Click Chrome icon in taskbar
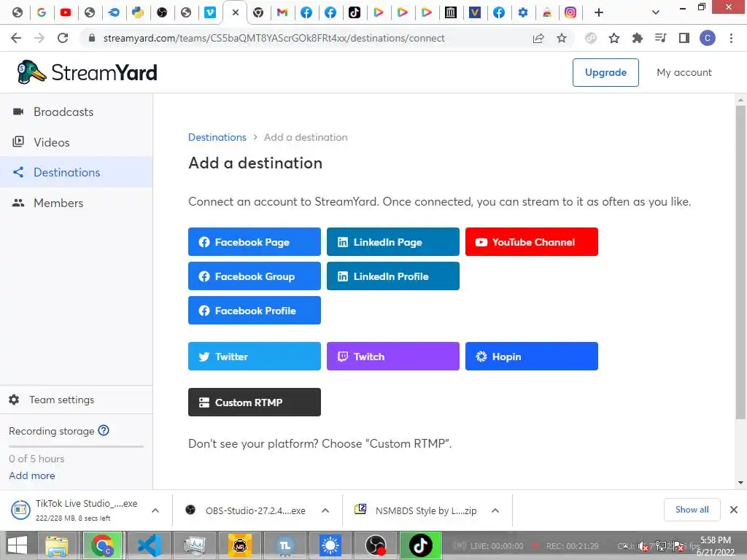Viewport: 747px width, 560px height. click(102, 545)
